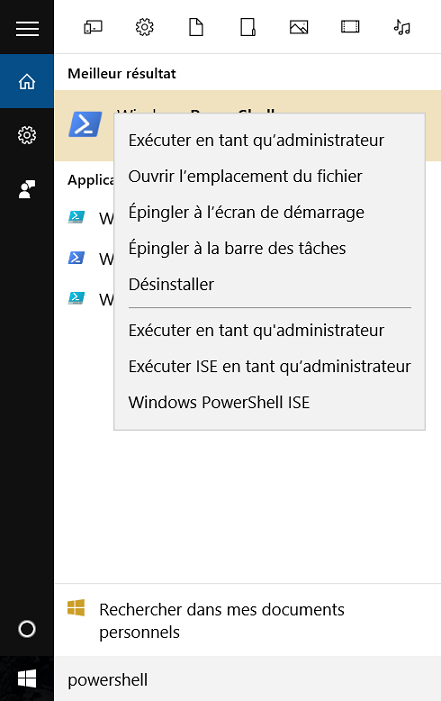Select the Home icon in sidebar

point(27,81)
